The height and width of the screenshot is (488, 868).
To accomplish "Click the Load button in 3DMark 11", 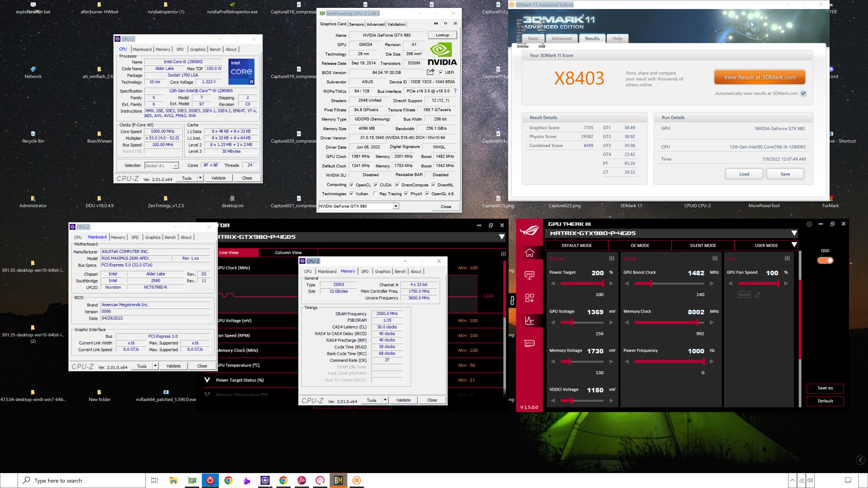I will click(x=744, y=174).
